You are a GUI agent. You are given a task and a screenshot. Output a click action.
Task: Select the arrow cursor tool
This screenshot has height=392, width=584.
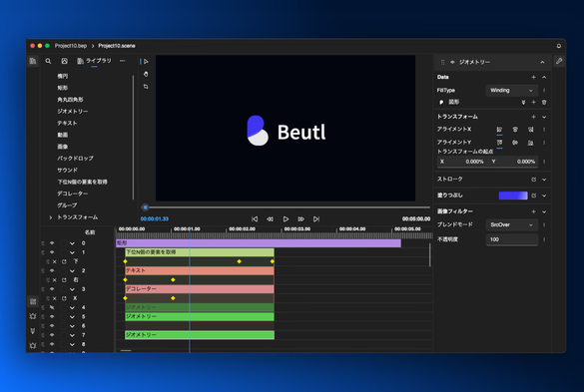[146, 62]
